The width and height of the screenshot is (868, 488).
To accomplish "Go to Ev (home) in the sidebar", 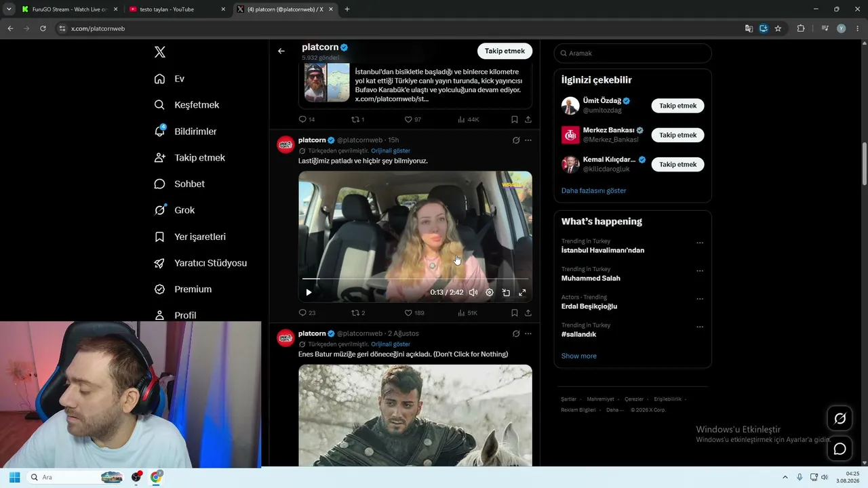I will point(170,79).
